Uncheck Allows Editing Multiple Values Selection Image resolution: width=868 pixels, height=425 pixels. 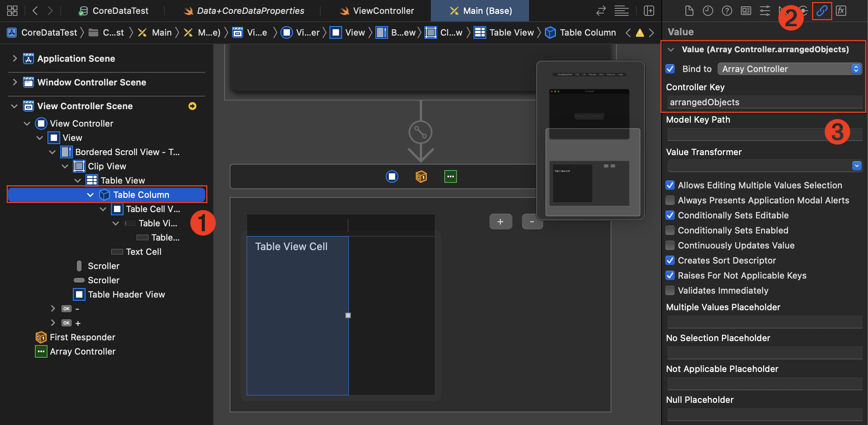[x=670, y=185]
